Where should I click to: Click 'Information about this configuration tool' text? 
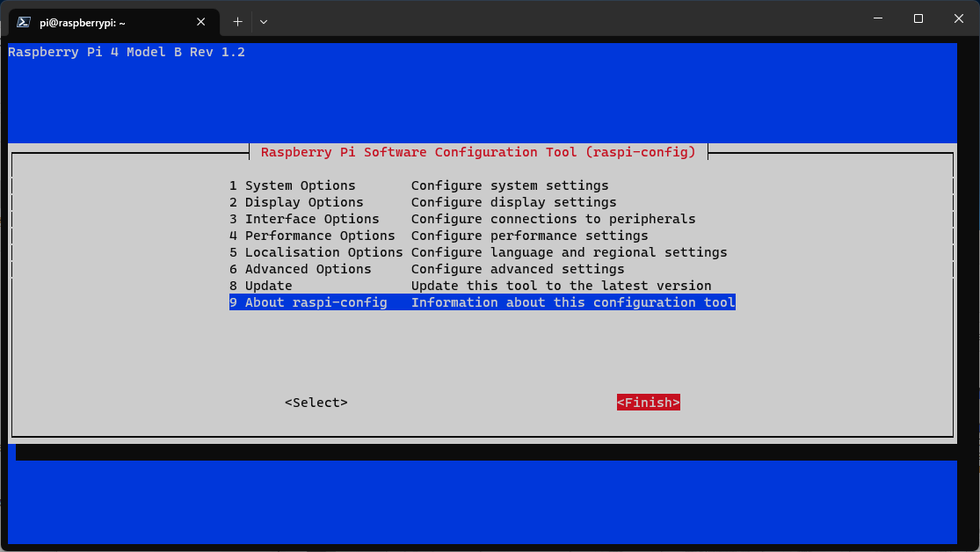pyautogui.click(x=573, y=302)
